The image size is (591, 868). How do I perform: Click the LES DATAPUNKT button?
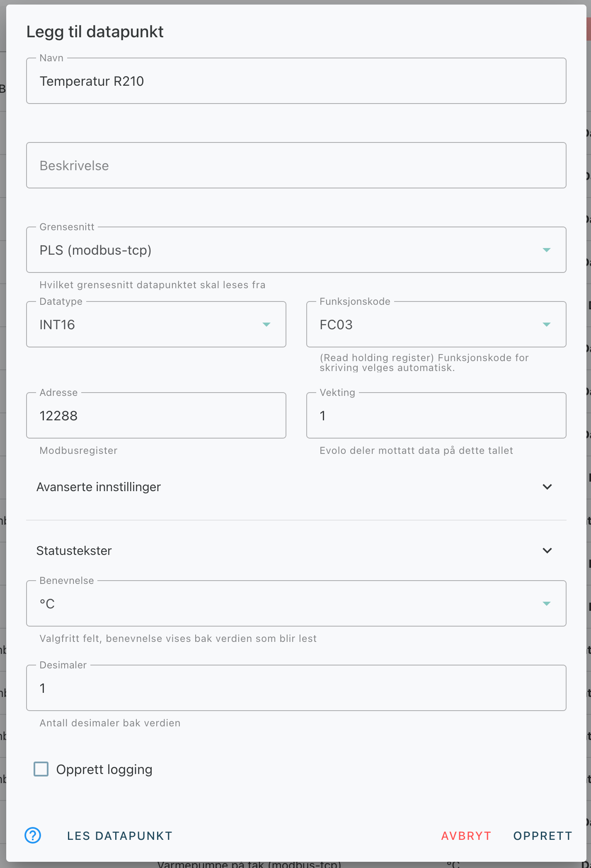point(120,836)
